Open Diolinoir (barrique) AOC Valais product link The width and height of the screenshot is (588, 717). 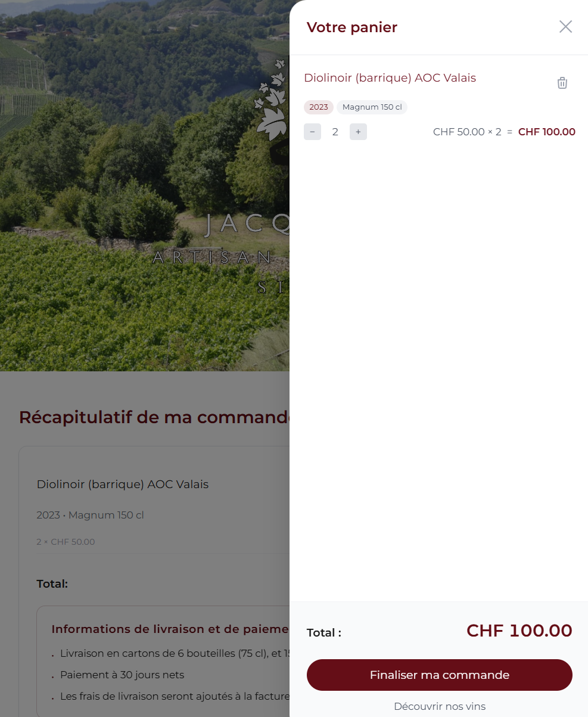pyautogui.click(x=390, y=78)
